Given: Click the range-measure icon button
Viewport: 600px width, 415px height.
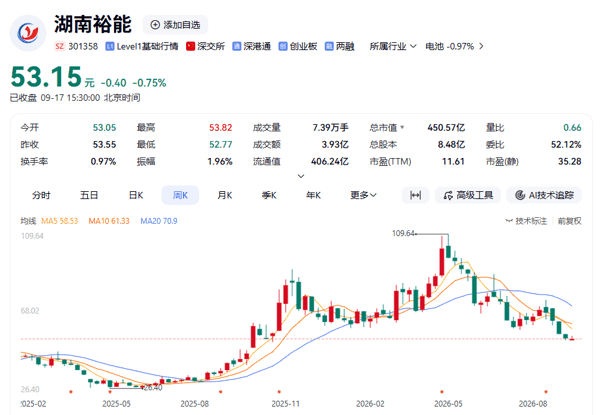Looking at the screenshot, I should click(416, 195).
